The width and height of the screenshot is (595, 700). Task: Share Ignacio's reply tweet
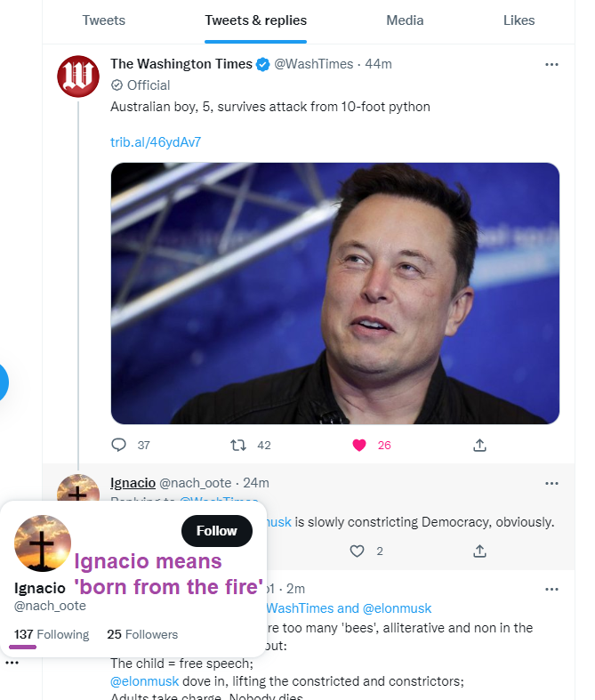click(x=479, y=551)
